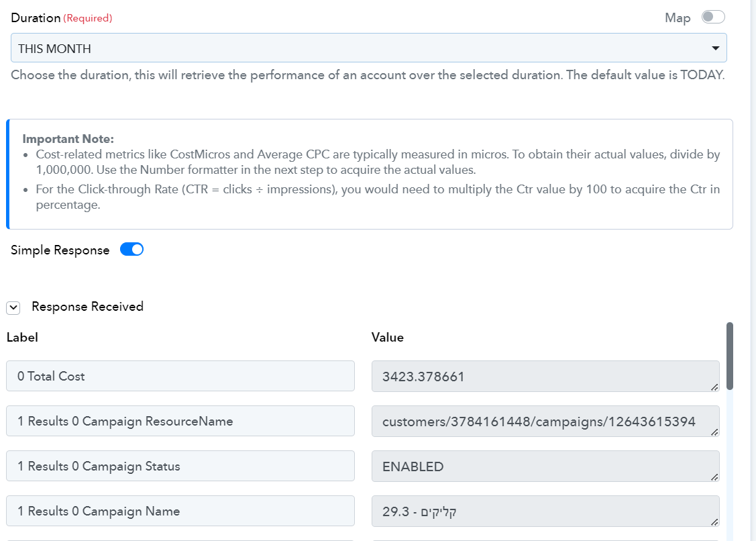Click the Response Received heading text

pos(87,307)
